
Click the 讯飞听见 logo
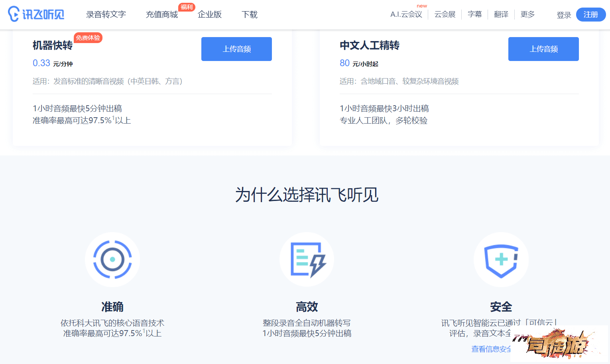[x=36, y=14]
